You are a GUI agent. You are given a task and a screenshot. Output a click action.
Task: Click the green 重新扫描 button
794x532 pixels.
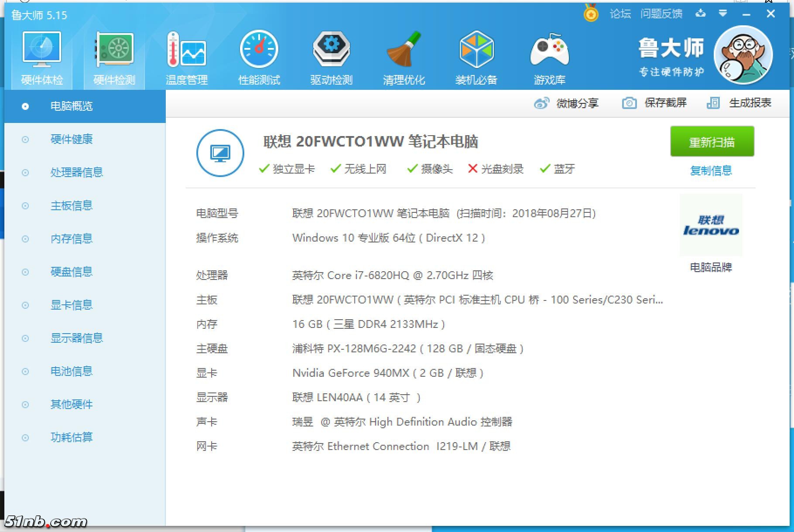[712, 142]
